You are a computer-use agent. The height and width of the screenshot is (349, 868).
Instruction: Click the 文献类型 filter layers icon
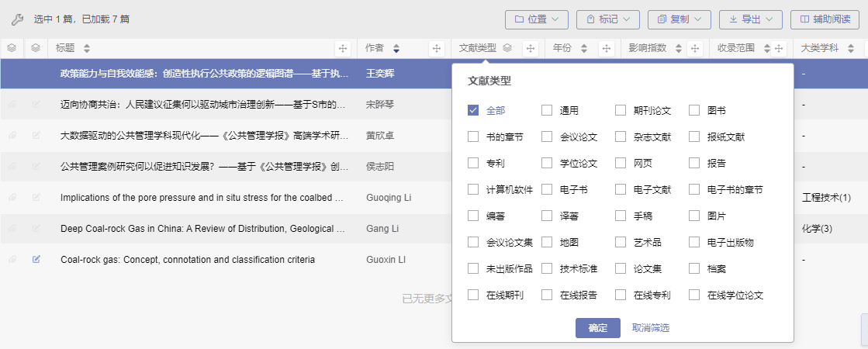point(507,48)
